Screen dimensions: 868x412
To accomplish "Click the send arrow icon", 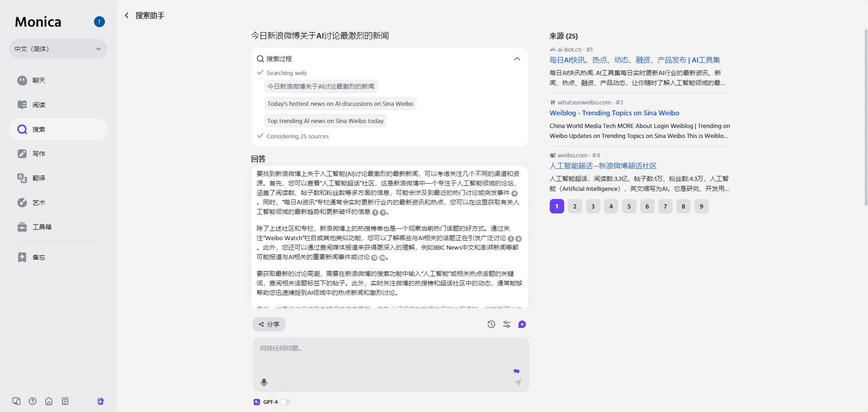I will coord(518,383).
